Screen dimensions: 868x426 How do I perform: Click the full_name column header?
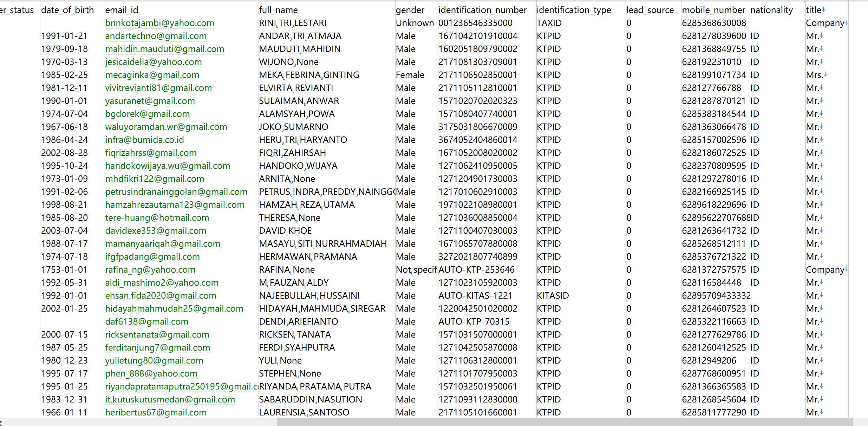[x=278, y=10]
